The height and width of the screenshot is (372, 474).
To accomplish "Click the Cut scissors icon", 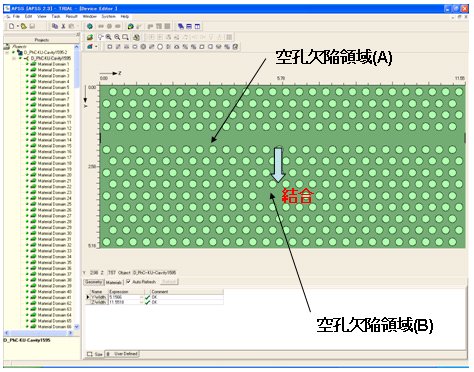I will pos(63,26).
